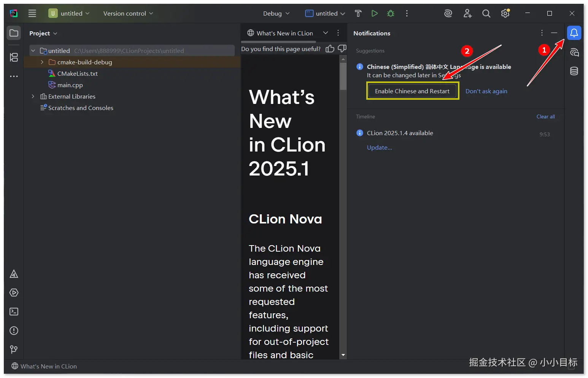Viewport: 588px width, 378px height.
Task: Click thumbs down for page usefulness
Action: [x=342, y=49]
